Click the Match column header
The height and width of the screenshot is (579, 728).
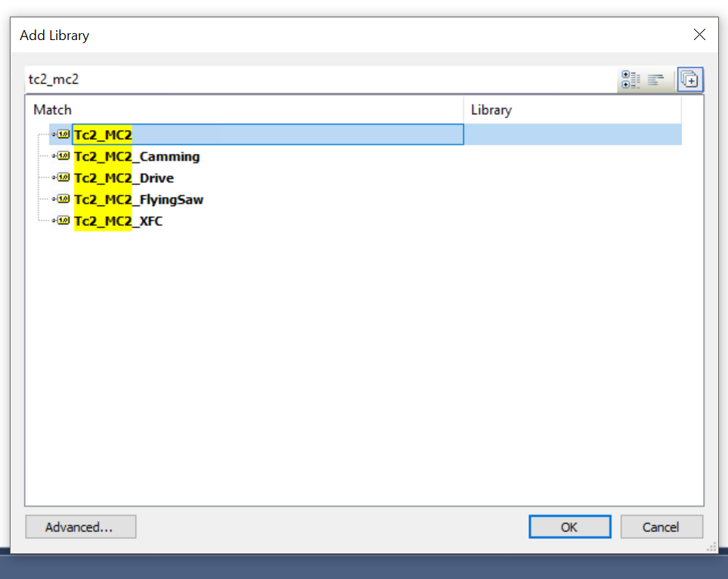click(245, 110)
